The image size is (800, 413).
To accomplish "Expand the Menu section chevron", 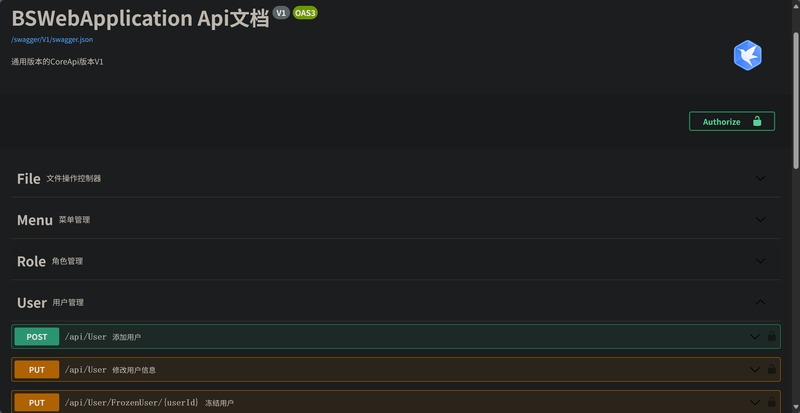I will pos(760,220).
